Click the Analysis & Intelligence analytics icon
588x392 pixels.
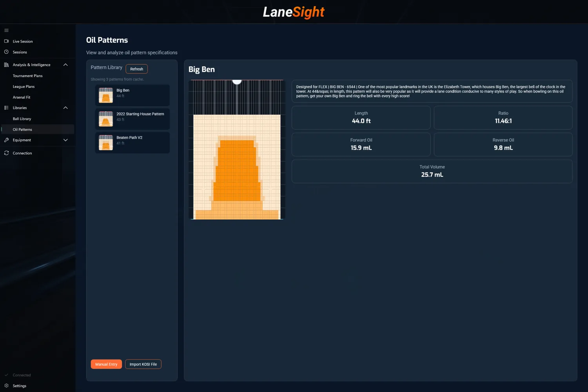coord(6,65)
